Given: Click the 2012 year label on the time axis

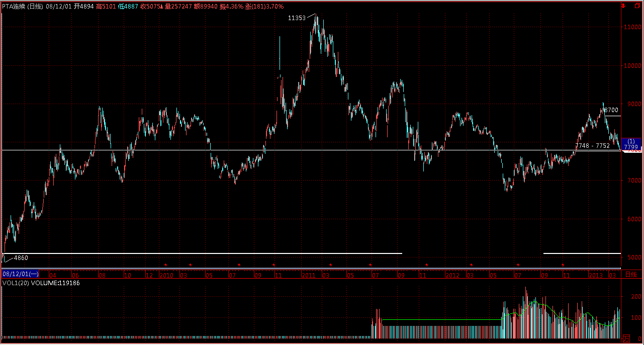Looking at the screenshot, I should pos(452,275).
